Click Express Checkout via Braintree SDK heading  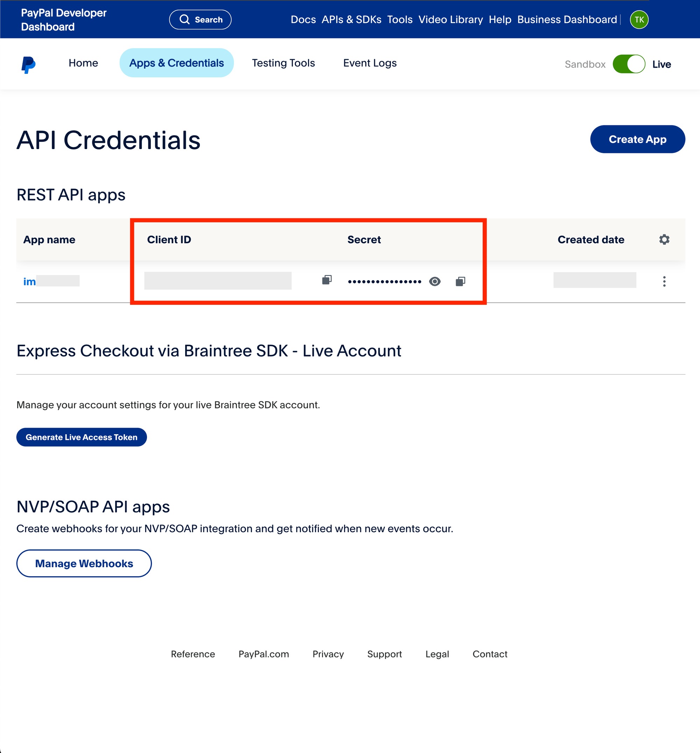pos(209,351)
